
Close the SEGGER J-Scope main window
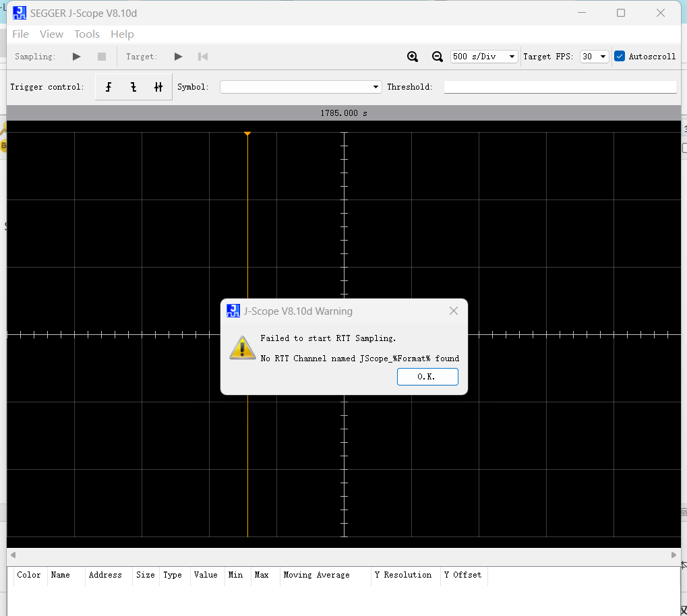(x=661, y=13)
